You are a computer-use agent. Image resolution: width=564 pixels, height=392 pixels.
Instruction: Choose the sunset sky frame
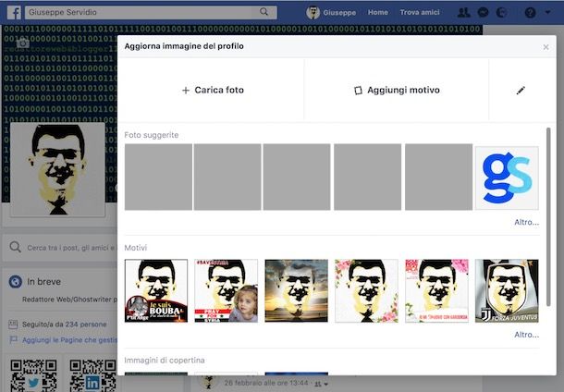click(297, 290)
